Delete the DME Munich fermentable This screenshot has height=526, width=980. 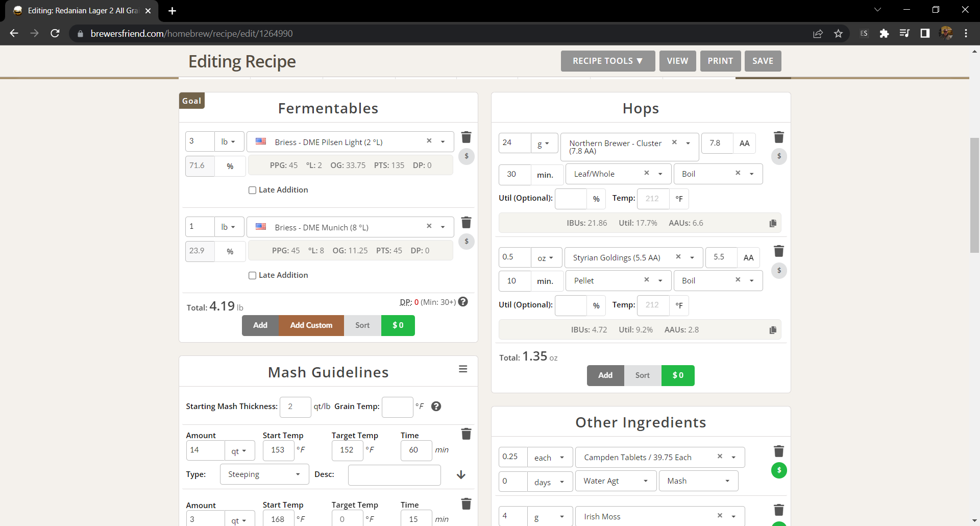pyautogui.click(x=466, y=223)
